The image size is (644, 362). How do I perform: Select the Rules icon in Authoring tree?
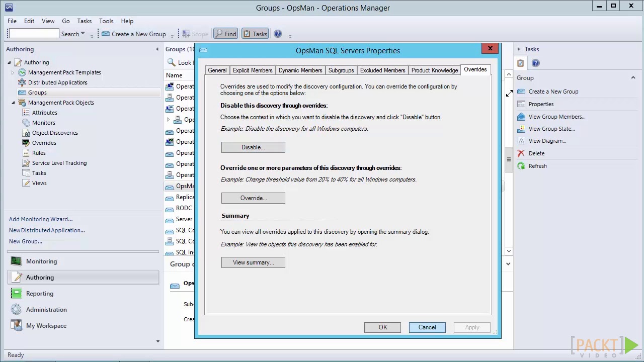(26, 153)
